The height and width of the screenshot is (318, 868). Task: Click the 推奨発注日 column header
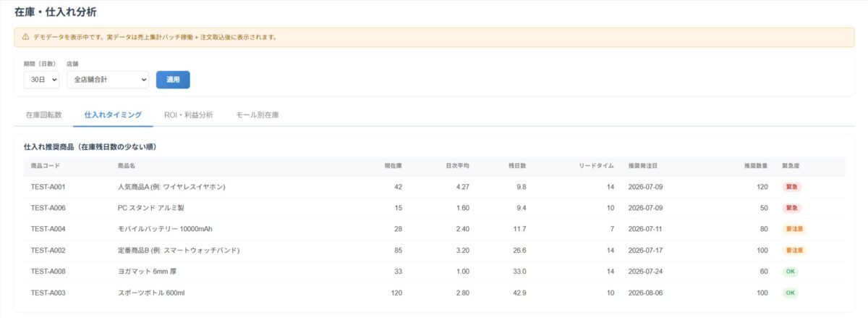tap(642, 166)
